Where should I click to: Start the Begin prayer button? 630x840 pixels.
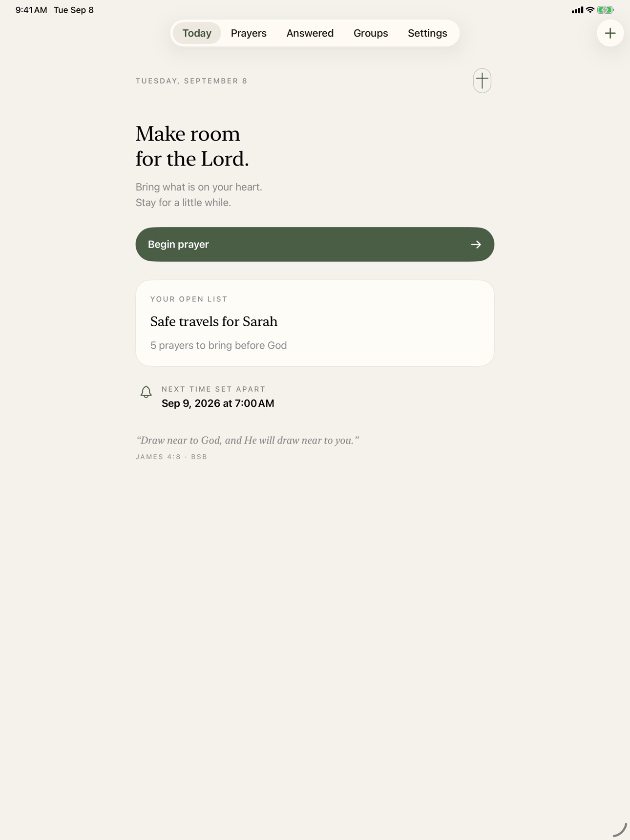[x=315, y=244]
